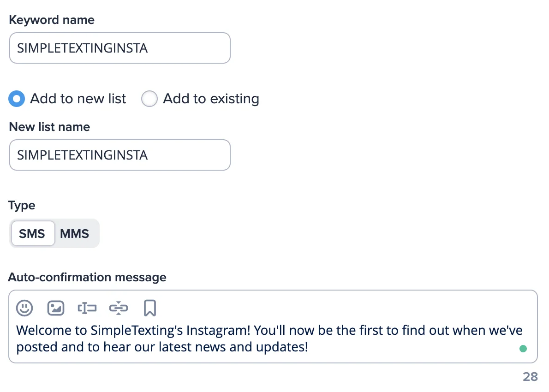Image resolution: width=549 pixels, height=392 pixels.
Task: Click the green status dot in message box
Action: 523,349
